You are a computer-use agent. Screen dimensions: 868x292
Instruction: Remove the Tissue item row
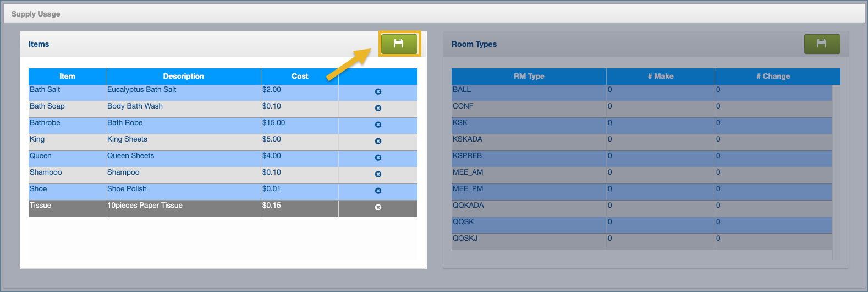tap(378, 208)
